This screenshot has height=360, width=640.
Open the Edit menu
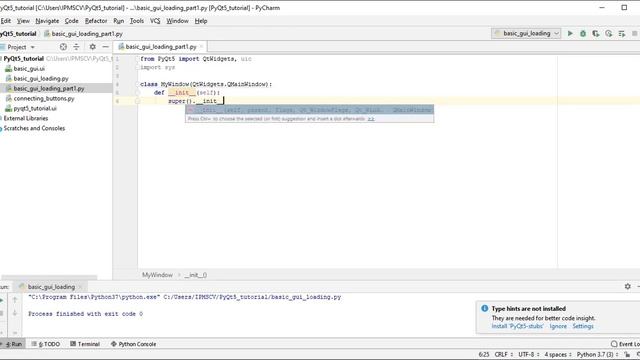[6, 21]
